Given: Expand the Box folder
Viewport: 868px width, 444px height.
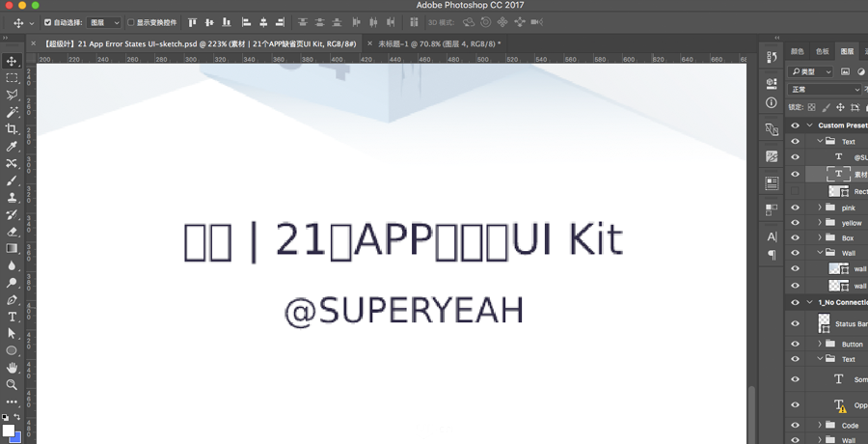Looking at the screenshot, I should pyautogui.click(x=820, y=237).
